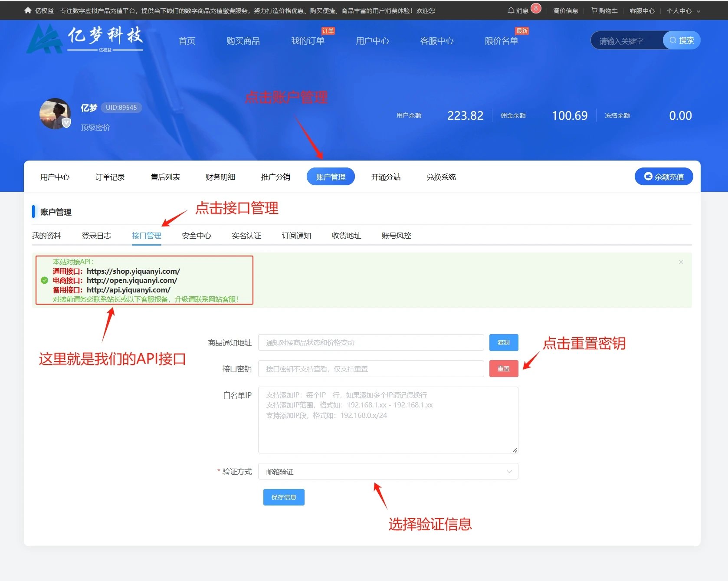Click the home icon in the top bar
Image resolution: width=728 pixels, height=581 pixels.
point(27,10)
